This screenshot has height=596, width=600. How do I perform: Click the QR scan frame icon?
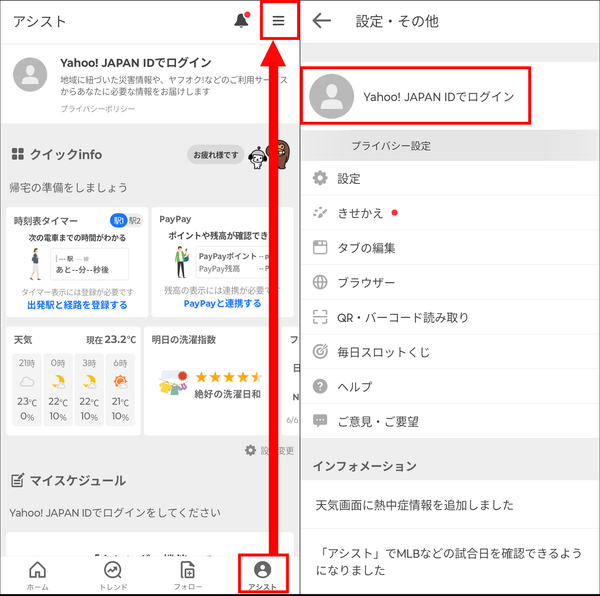tap(320, 317)
